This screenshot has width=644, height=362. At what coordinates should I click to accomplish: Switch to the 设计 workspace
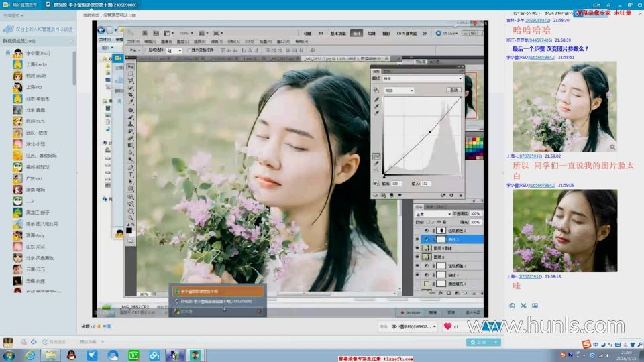click(356, 34)
